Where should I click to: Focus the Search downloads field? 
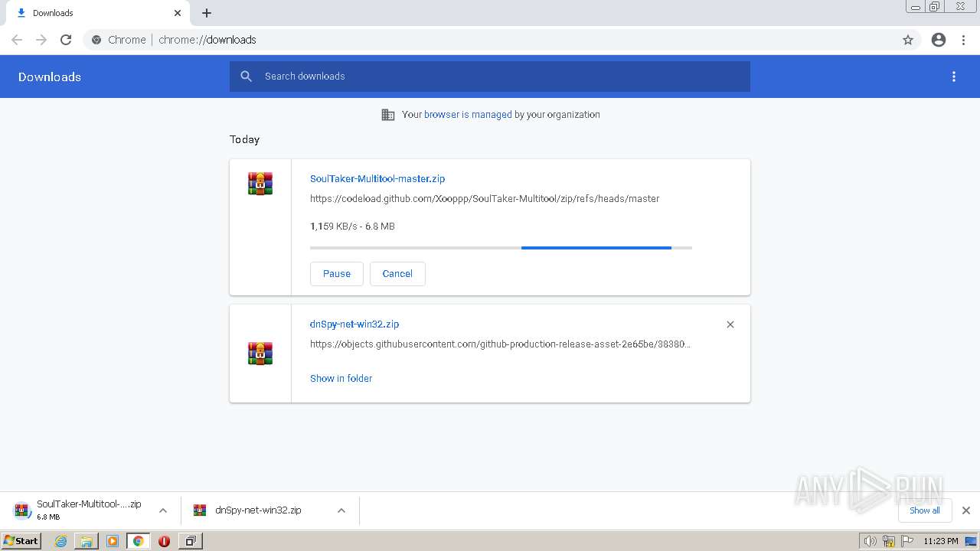coord(490,77)
